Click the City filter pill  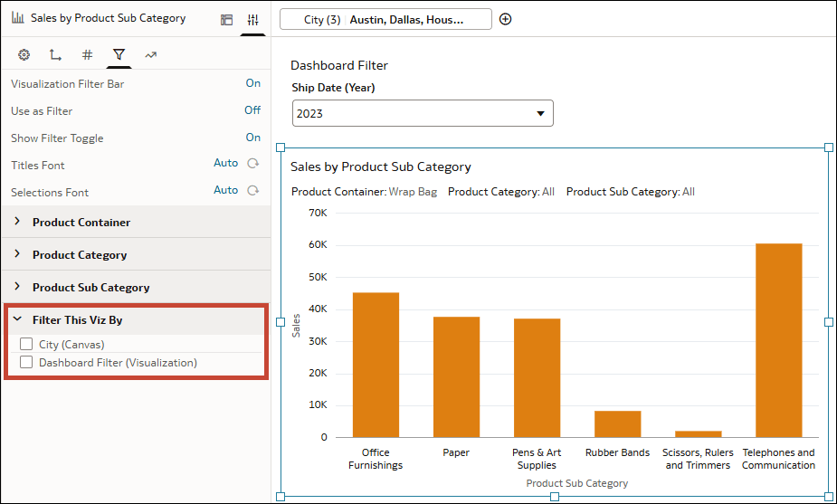(x=385, y=19)
